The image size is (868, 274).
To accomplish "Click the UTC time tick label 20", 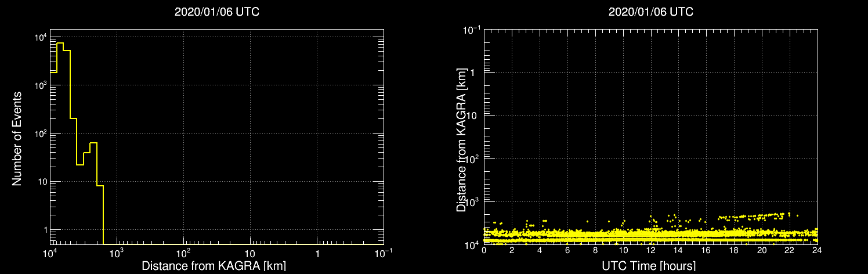I will coord(762,250).
